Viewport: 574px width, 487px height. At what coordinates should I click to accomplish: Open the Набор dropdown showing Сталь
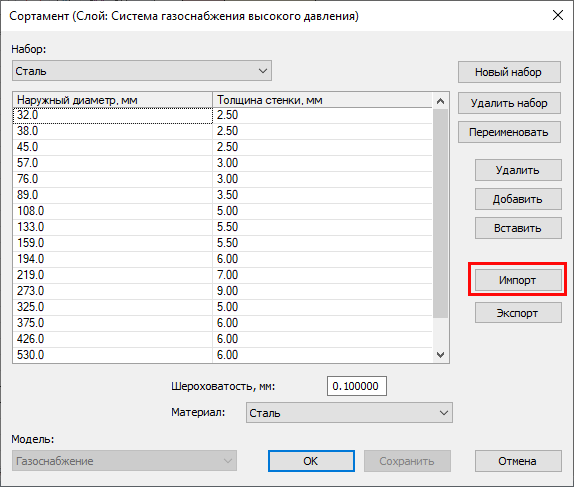[x=142, y=71]
